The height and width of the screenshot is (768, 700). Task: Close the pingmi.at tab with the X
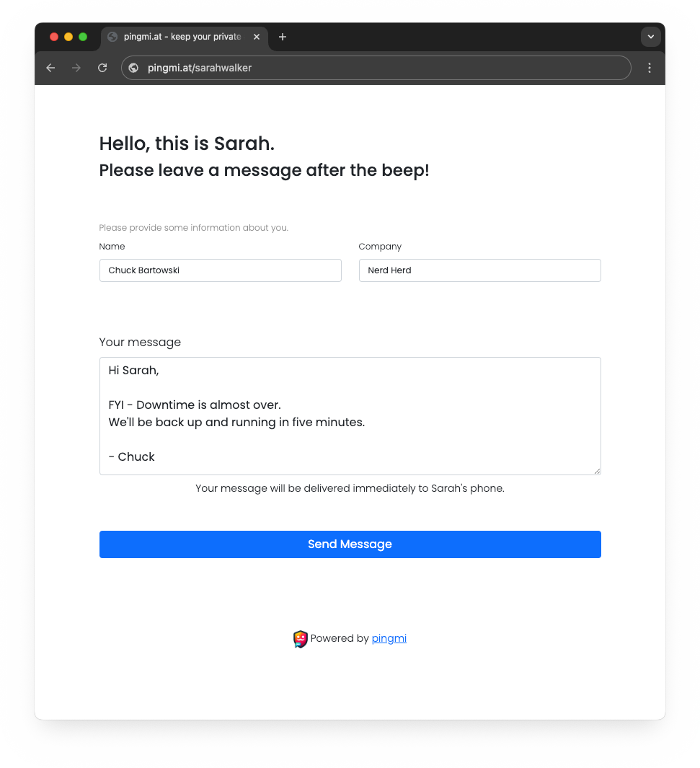[257, 37]
